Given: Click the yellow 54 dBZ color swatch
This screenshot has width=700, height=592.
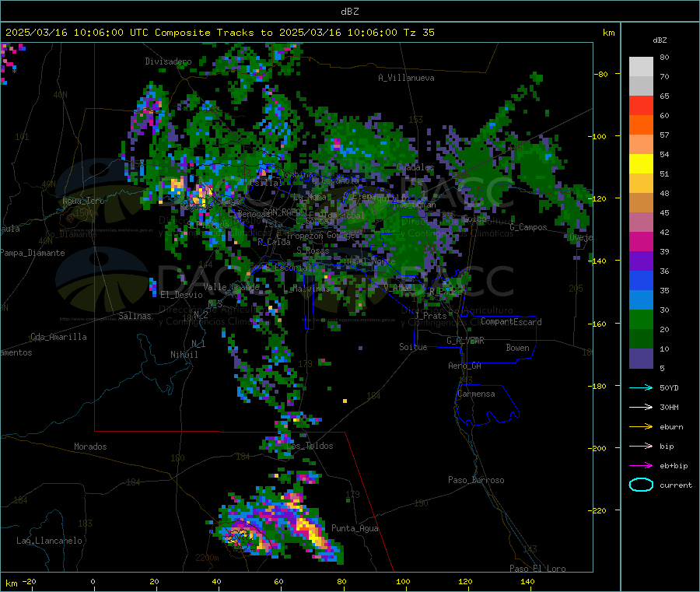Looking at the screenshot, I should point(641,164).
